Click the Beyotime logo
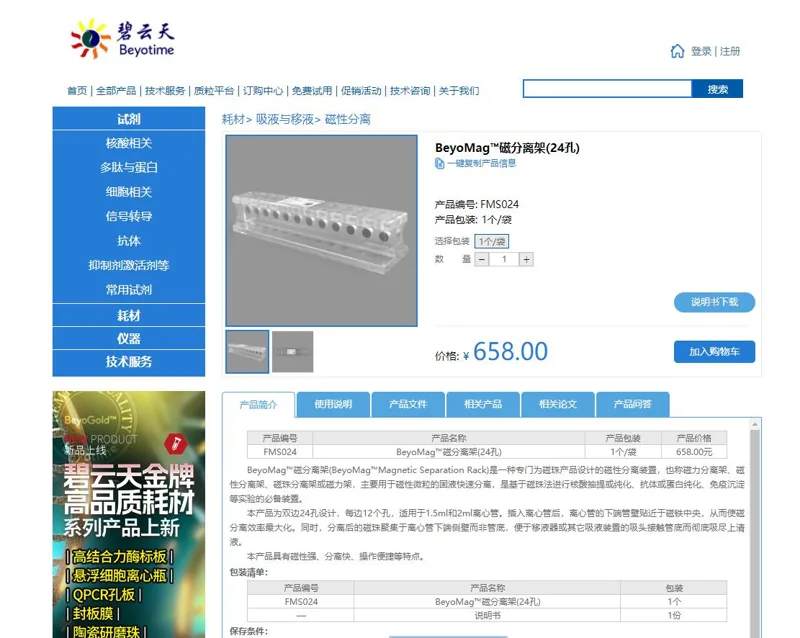Image resolution: width=800 pixels, height=638 pixels. 122,39
